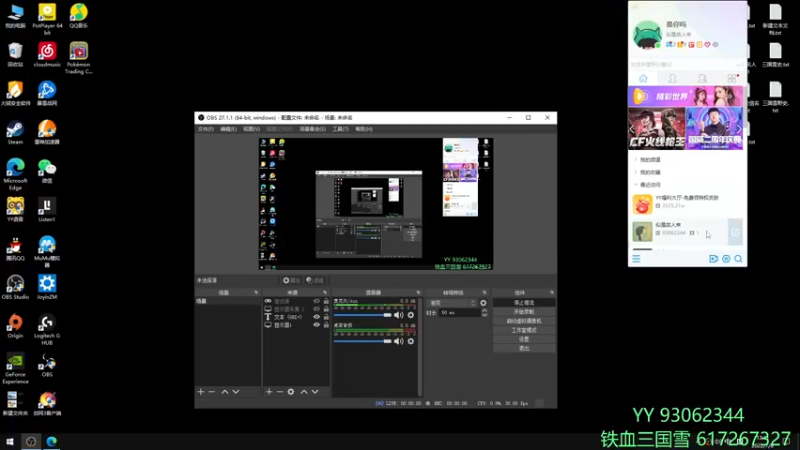Adjust 桌面音频 volume slider
Screen dimensions: 800x450
[x=362, y=341]
